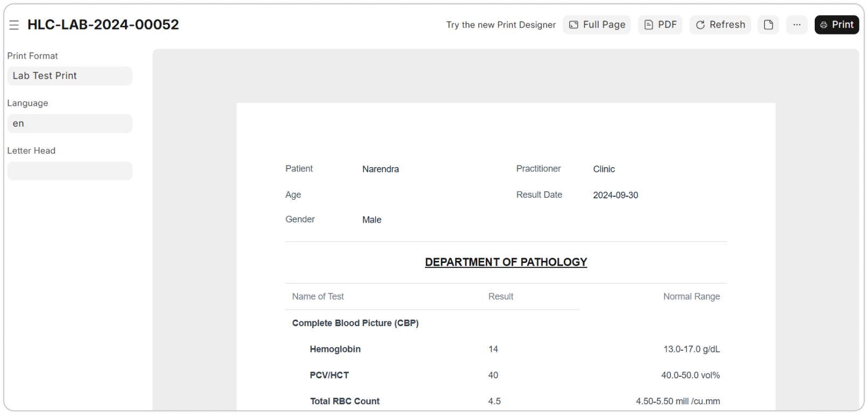This screenshot has height=415, width=868.
Task: Select the Hemoglobin test row label
Action: [x=335, y=349]
